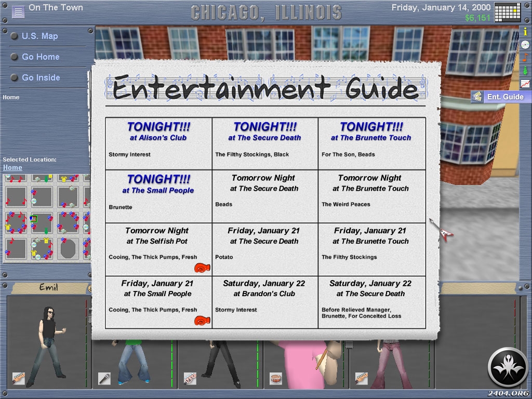Open the Ent. Guide tab
Viewport: 532px width, 399px height.
(x=499, y=97)
